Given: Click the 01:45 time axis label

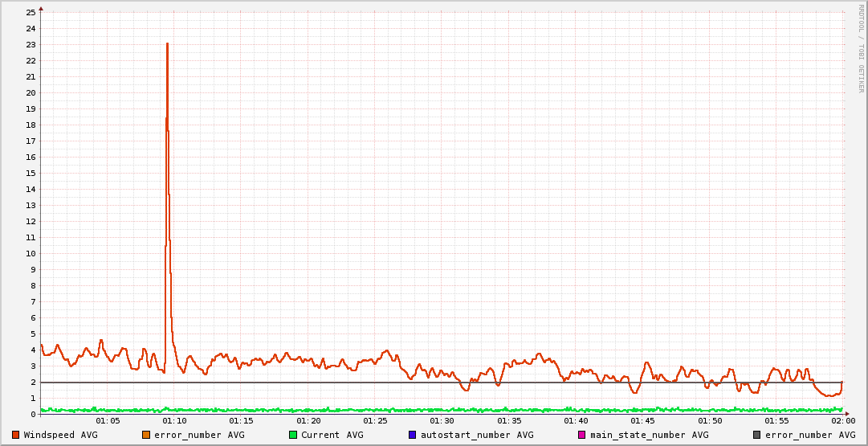Looking at the screenshot, I should tap(642, 420).
